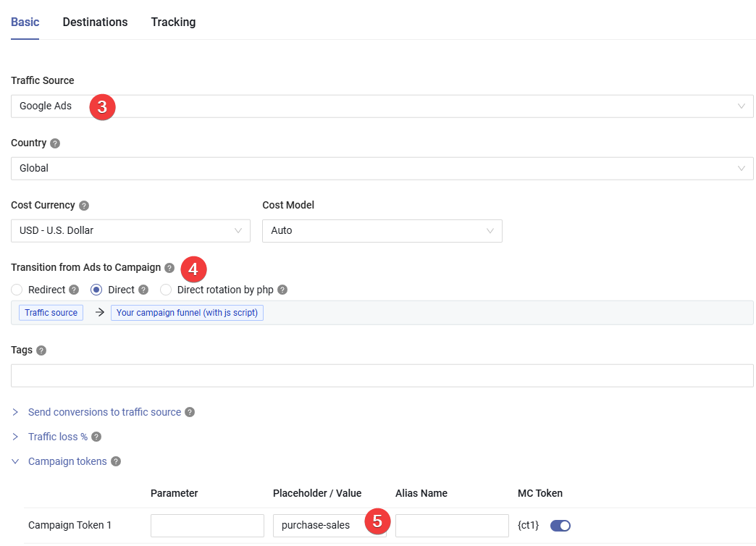
Task: Click the {ct1} token text
Action: (528, 525)
